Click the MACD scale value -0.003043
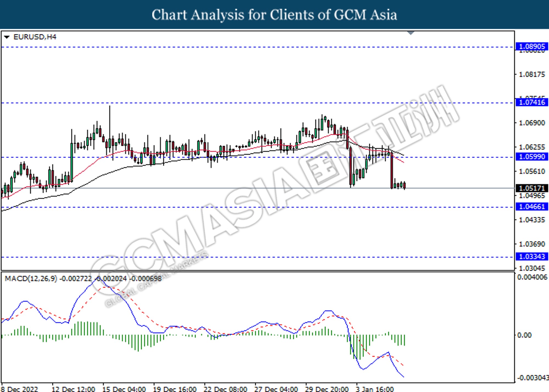Screen dimensions: 549x392 click(533, 378)
